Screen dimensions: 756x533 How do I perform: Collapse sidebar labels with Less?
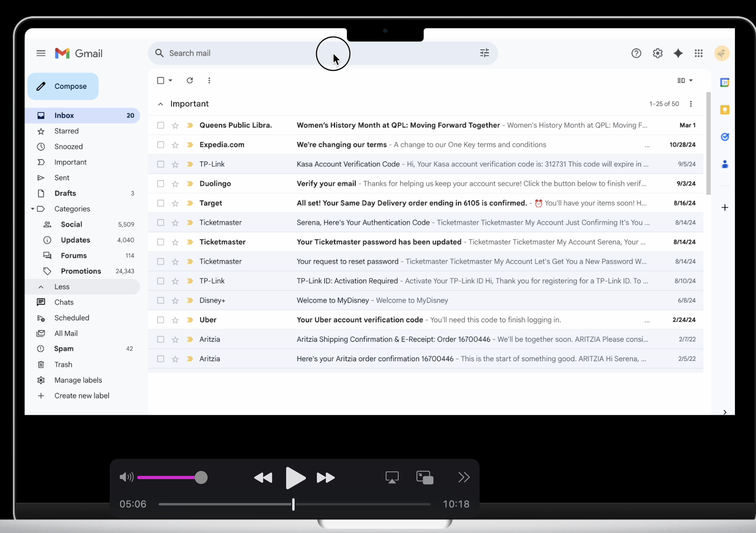coord(83,287)
